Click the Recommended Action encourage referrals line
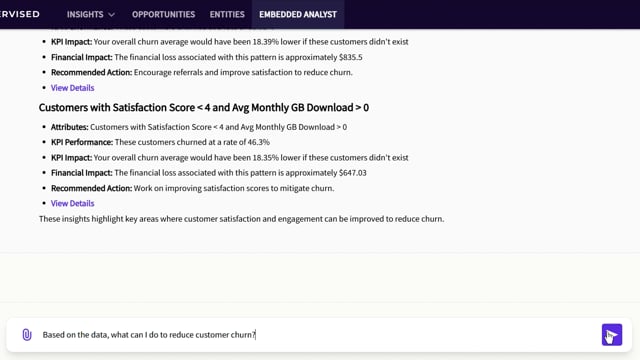The image size is (640, 360). pos(202,72)
